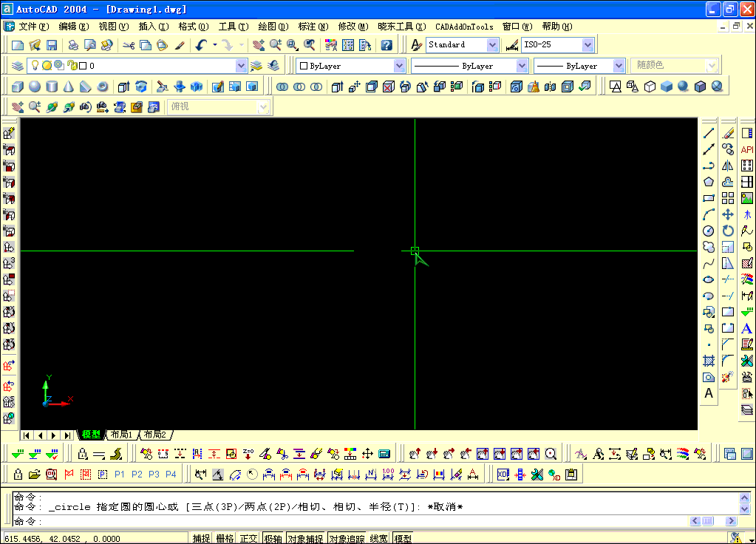Open the ISO-25 dimension style dropdown
The width and height of the screenshot is (756, 544).
[588, 45]
